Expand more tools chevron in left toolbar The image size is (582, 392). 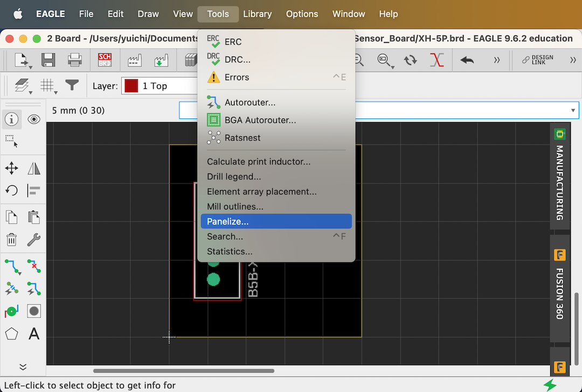[x=23, y=367]
